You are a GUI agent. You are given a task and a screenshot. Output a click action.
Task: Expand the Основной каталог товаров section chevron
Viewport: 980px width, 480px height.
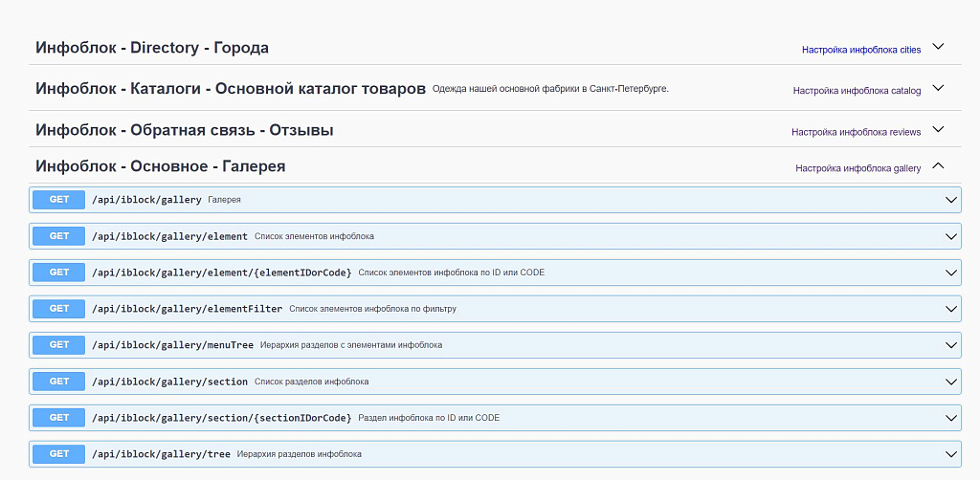(x=938, y=89)
